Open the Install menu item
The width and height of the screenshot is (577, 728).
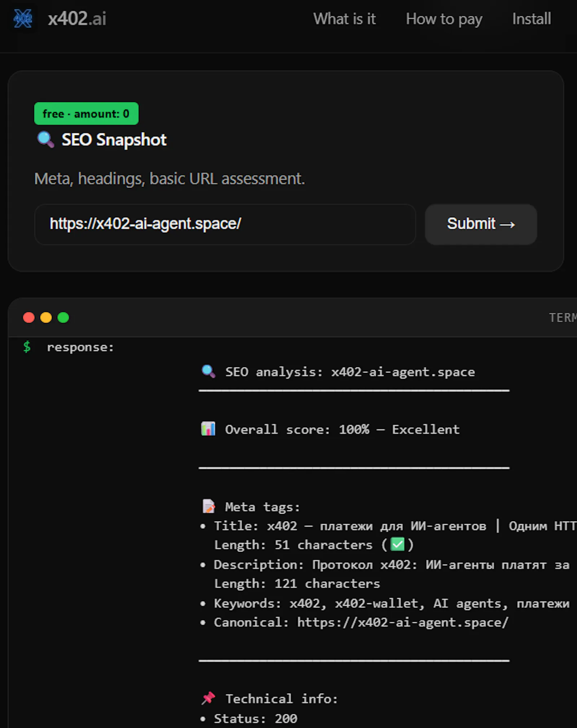click(x=532, y=19)
